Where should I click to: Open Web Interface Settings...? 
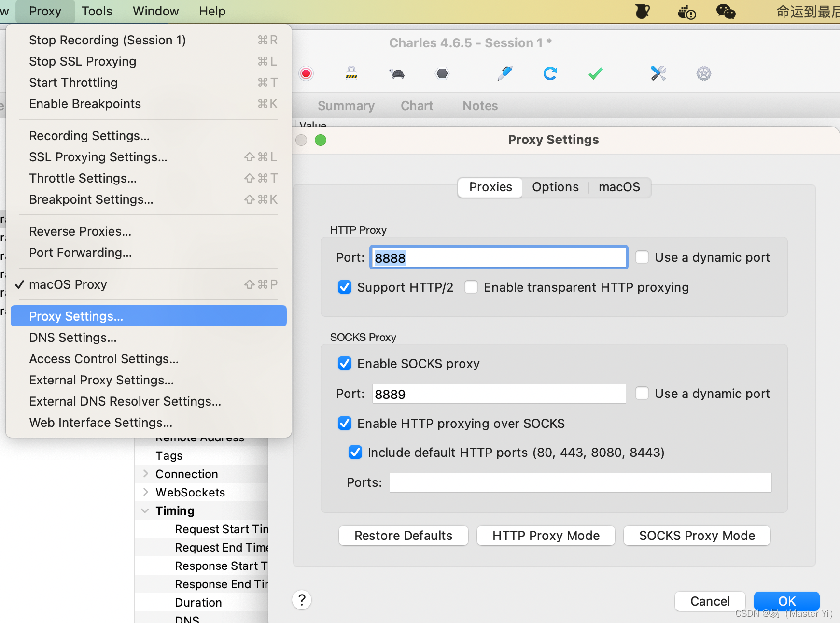149,423
